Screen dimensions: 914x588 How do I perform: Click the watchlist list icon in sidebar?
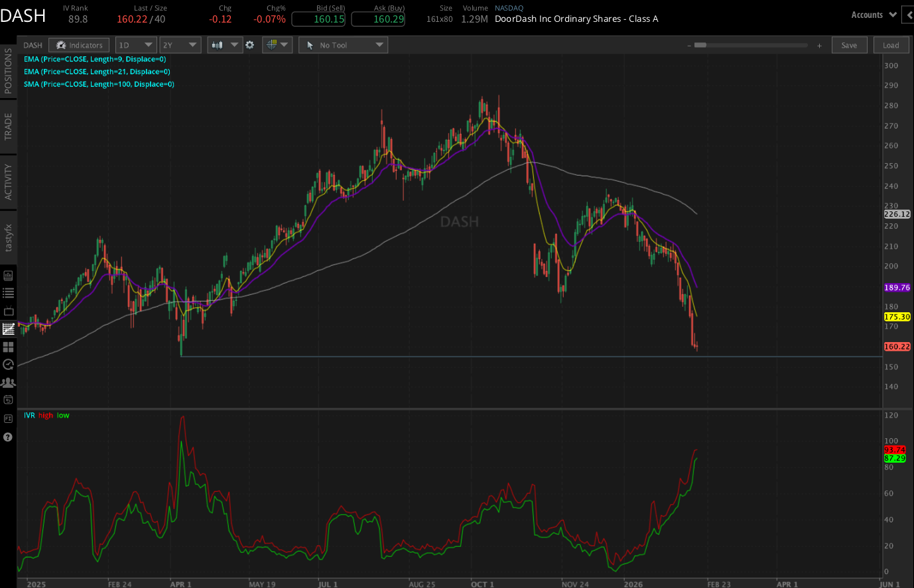point(9,293)
